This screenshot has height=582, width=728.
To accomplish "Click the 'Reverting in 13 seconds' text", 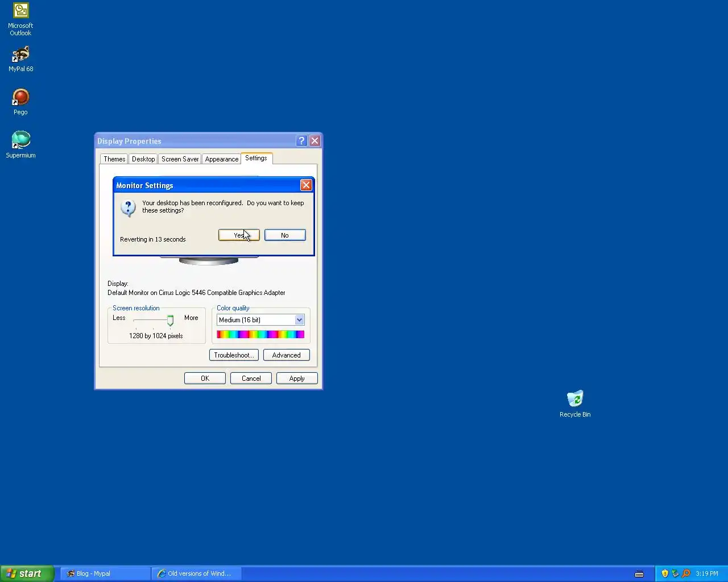I will pyautogui.click(x=153, y=239).
